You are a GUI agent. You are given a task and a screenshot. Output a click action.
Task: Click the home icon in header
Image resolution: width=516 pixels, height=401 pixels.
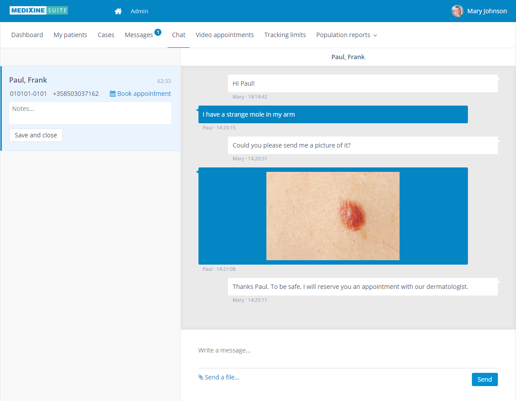tap(118, 11)
